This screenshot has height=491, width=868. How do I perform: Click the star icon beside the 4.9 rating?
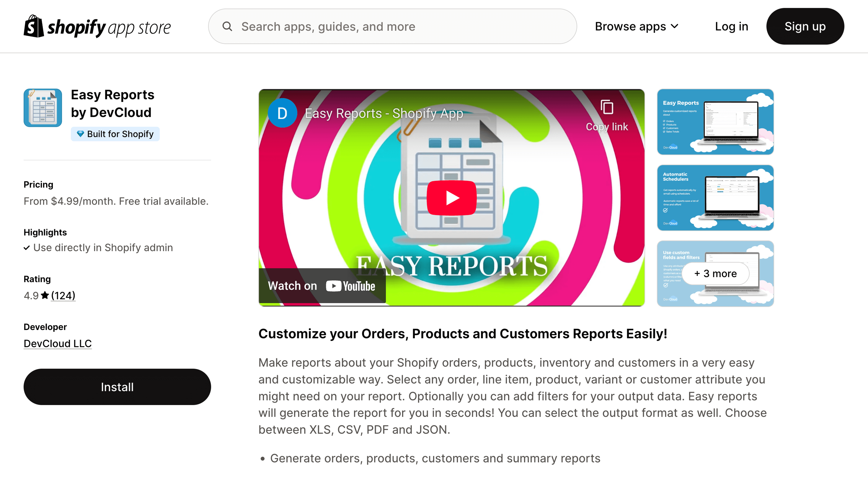coord(45,295)
